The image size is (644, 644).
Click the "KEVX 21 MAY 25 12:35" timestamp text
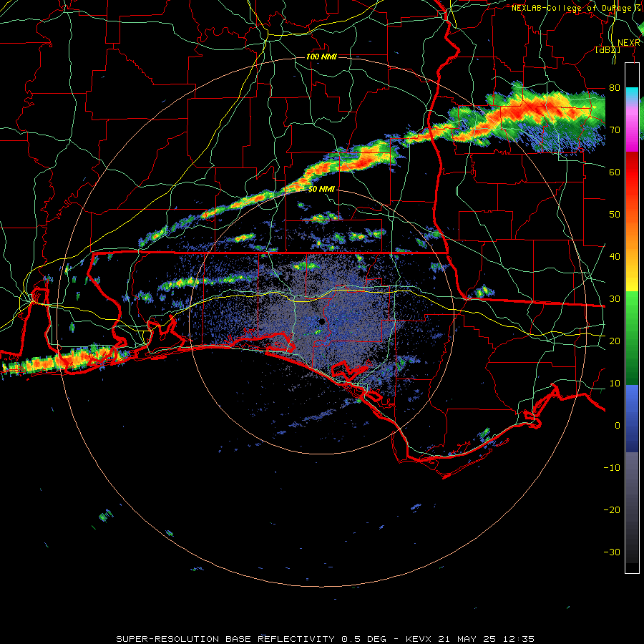tap(470, 639)
